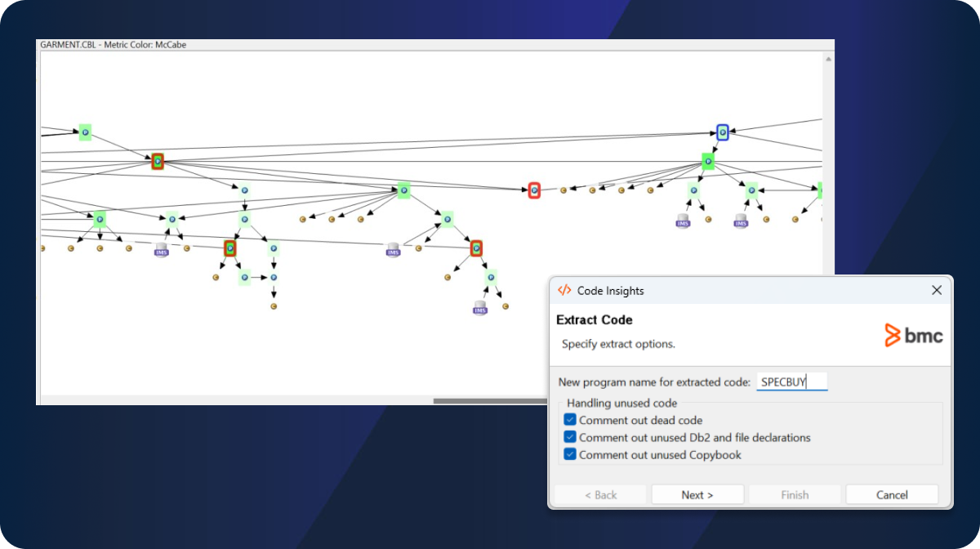Focus the new program name field
The width and height of the screenshot is (980, 549).
click(791, 382)
